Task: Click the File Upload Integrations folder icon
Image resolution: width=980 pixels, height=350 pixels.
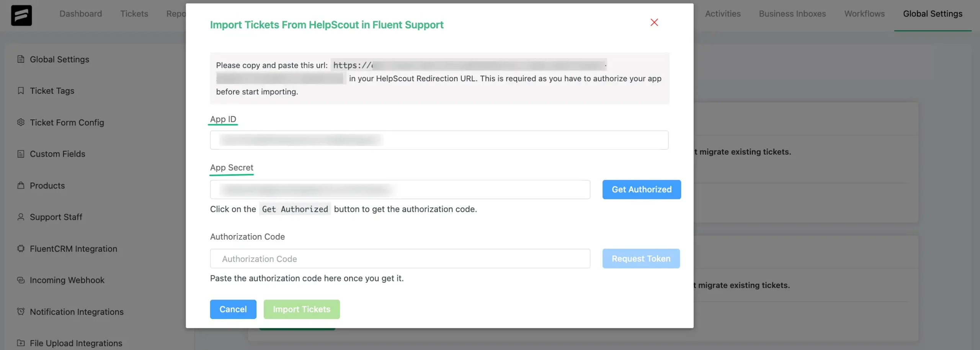Action: point(21,343)
